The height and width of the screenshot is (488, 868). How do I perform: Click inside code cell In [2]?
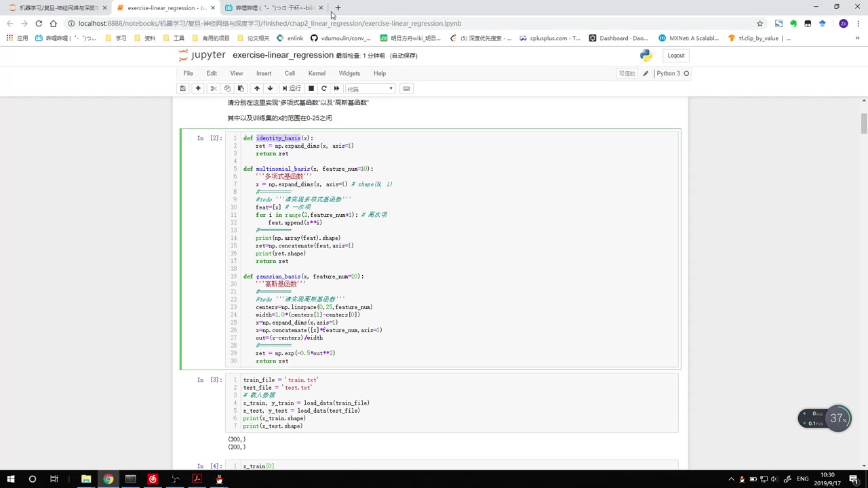click(452, 249)
